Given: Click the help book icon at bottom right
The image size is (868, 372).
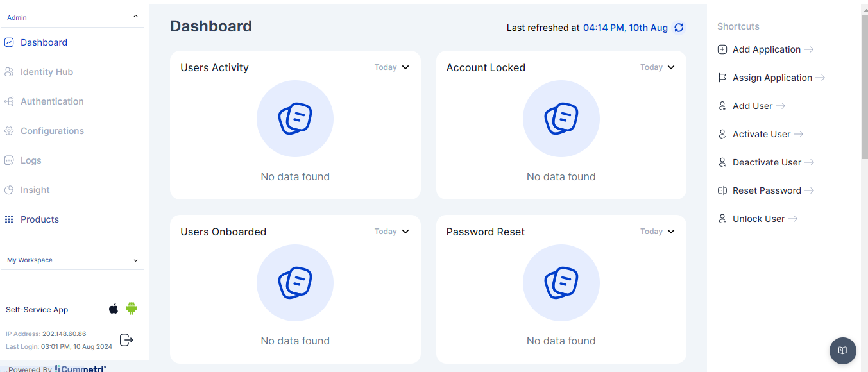Looking at the screenshot, I should click(x=842, y=350).
